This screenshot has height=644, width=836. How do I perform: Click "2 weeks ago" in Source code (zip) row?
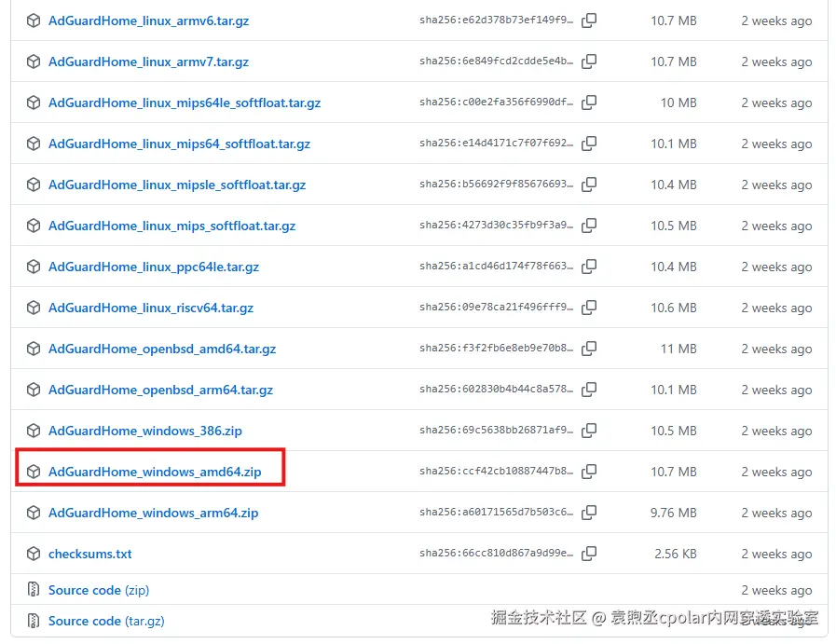point(777,591)
